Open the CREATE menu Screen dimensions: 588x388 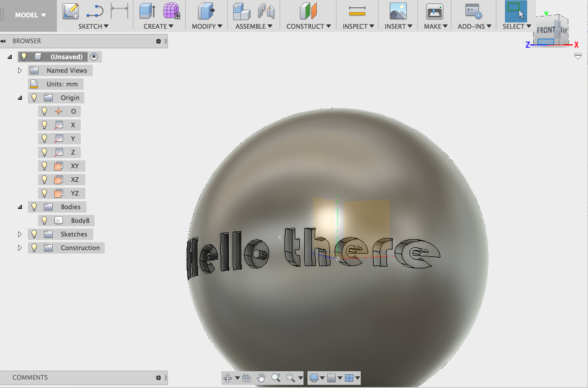158,26
